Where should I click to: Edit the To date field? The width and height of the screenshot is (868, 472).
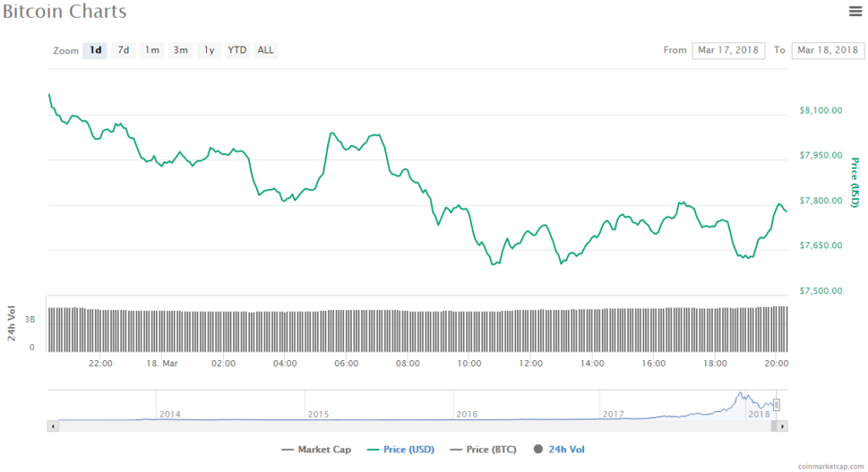pyautogui.click(x=827, y=50)
